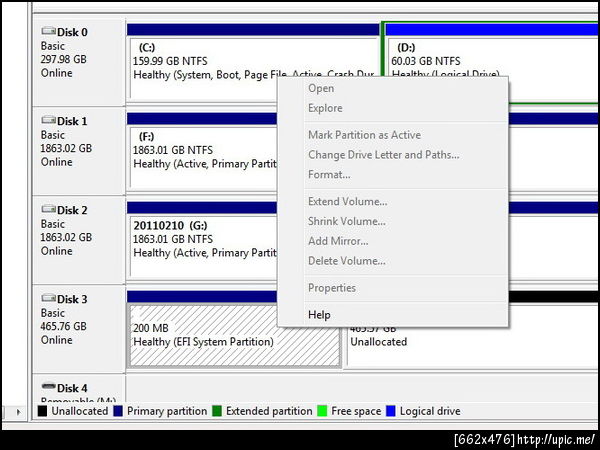
Task: Click the Disk 2 drive icon
Action: [x=48, y=210]
